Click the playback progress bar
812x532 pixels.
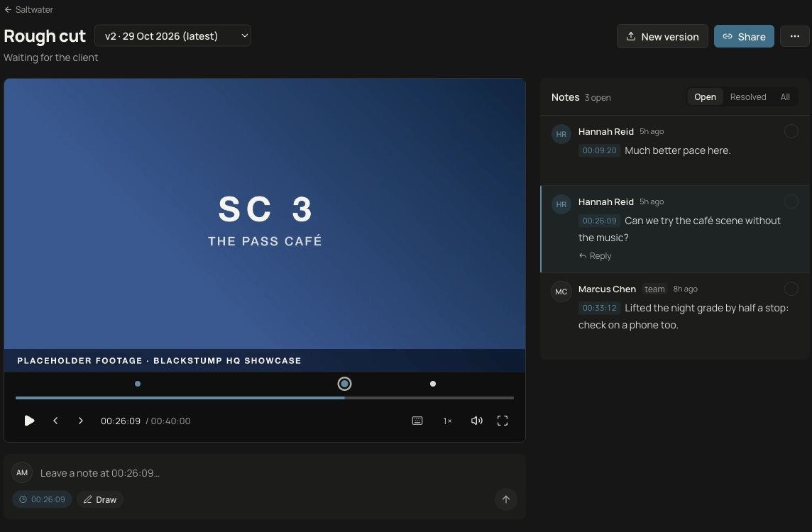[x=265, y=398]
